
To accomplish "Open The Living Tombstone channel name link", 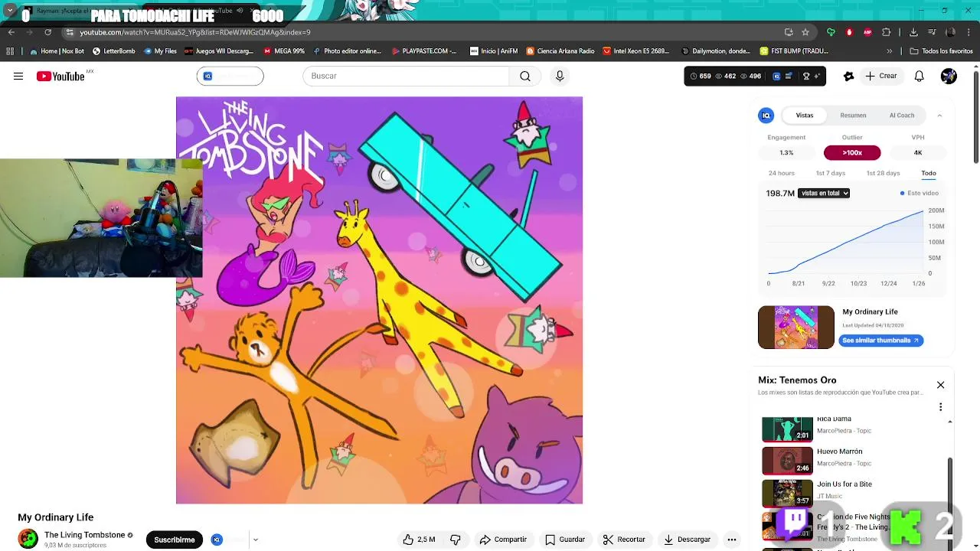I will tap(84, 535).
